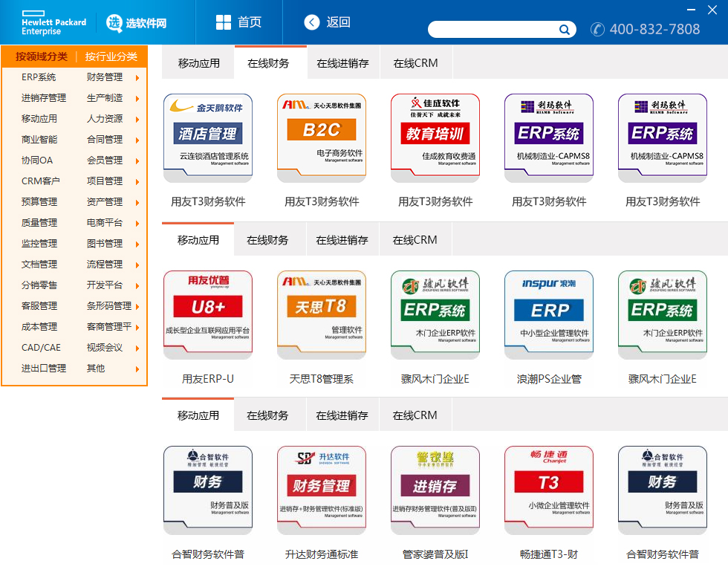Open the 监控管理 category

(x=39, y=244)
